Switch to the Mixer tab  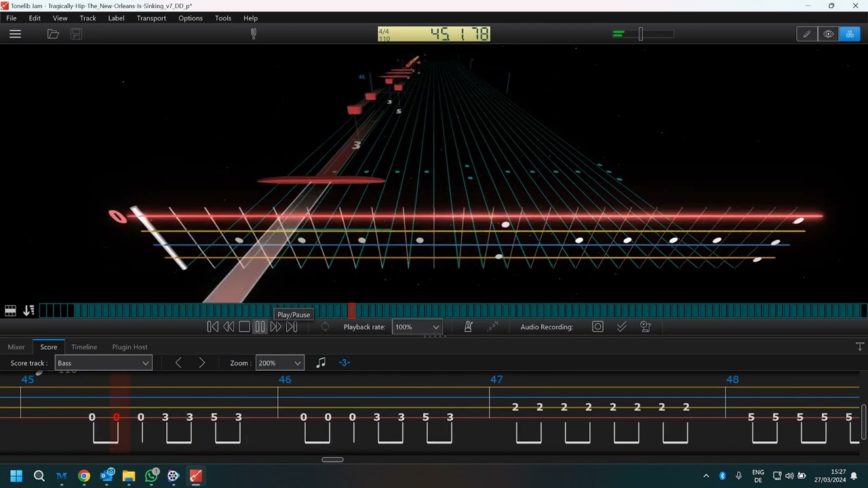pos(16,347)
